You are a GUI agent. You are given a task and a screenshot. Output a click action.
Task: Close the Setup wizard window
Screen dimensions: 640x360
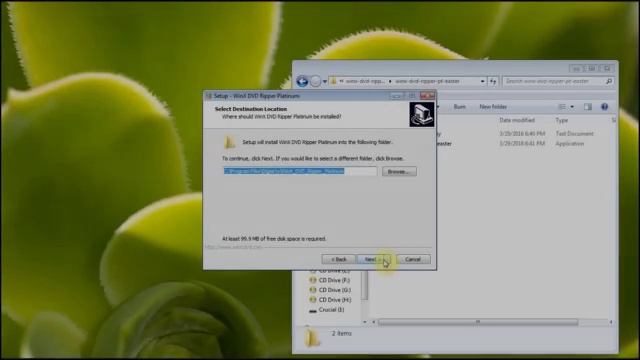click(427, 96)
